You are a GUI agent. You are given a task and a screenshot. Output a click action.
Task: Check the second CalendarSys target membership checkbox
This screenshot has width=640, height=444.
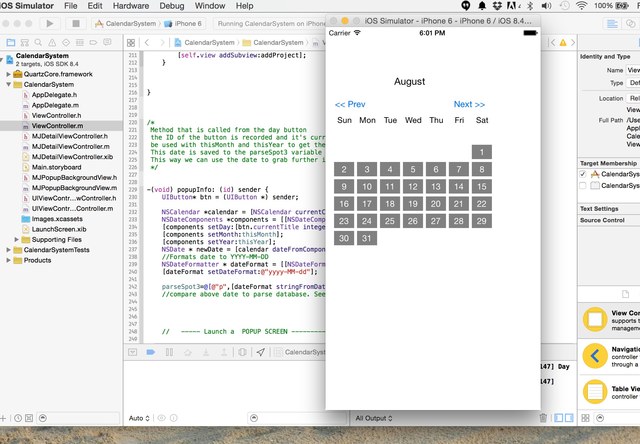coord(583,186)
